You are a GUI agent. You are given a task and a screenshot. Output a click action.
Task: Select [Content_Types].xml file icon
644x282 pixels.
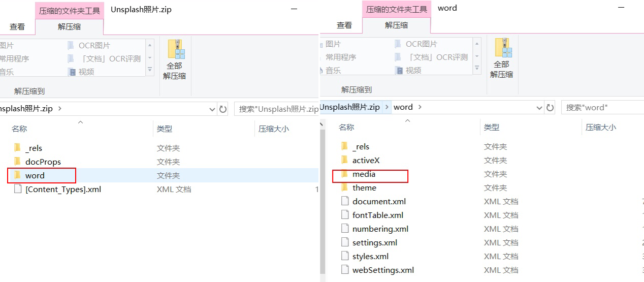(18, 189)
